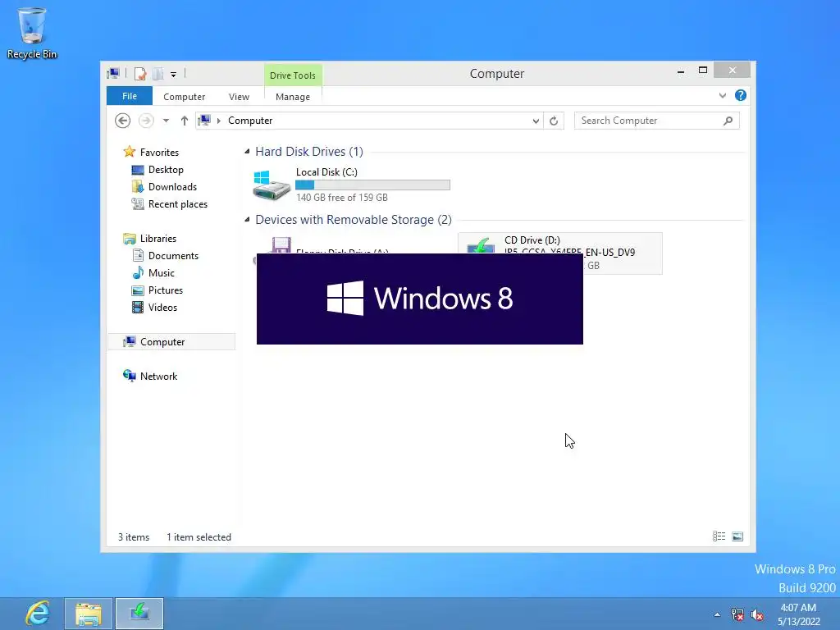Expand the ribbon with the chevron
840x630 pixels.
coord(723,95)
